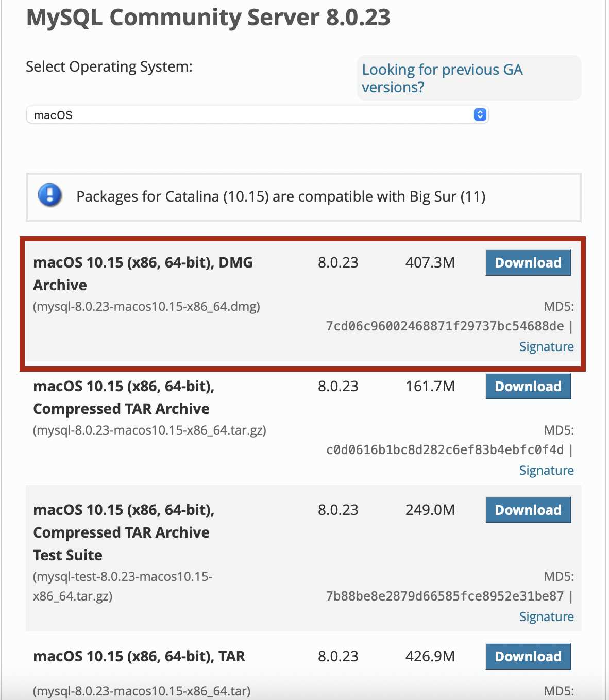Click MD5 hash 7cd06c96002468871f29737bc54688de

coord(445,326)
